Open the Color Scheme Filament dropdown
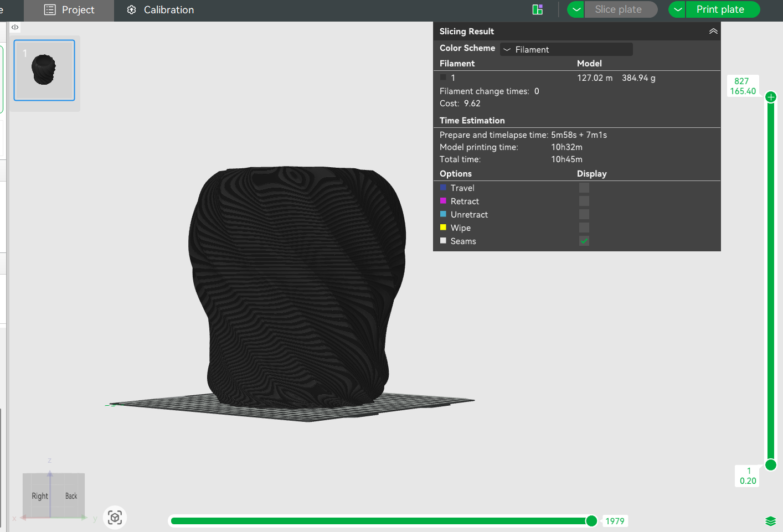 [x=566, y=49]
